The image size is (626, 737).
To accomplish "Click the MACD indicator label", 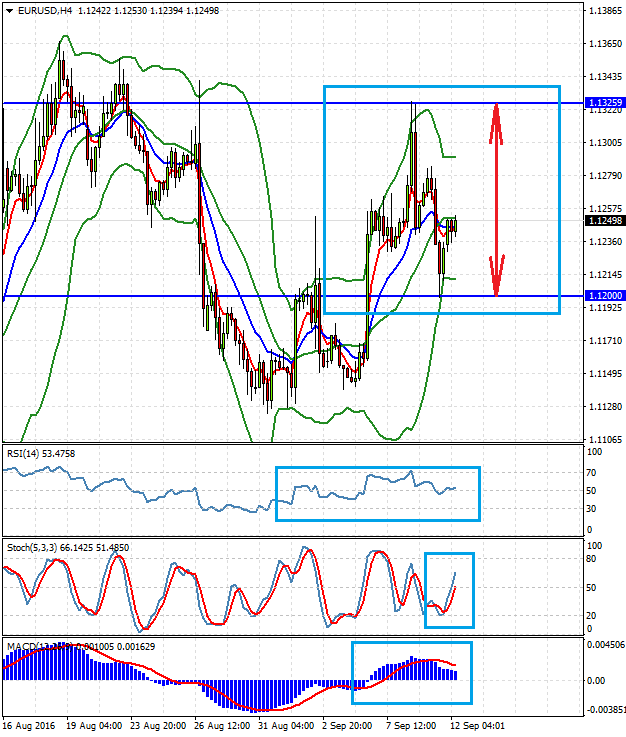I will pyautogui.click(x=20, y=645).
